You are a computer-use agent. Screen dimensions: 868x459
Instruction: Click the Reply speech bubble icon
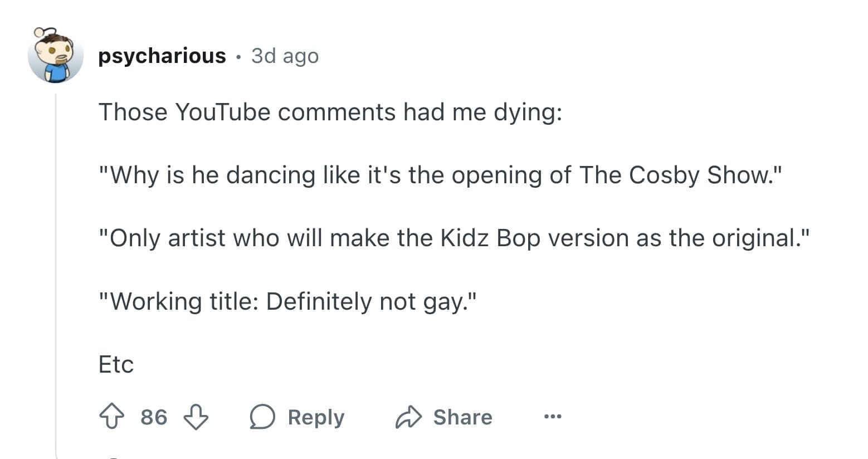point(262,417)
